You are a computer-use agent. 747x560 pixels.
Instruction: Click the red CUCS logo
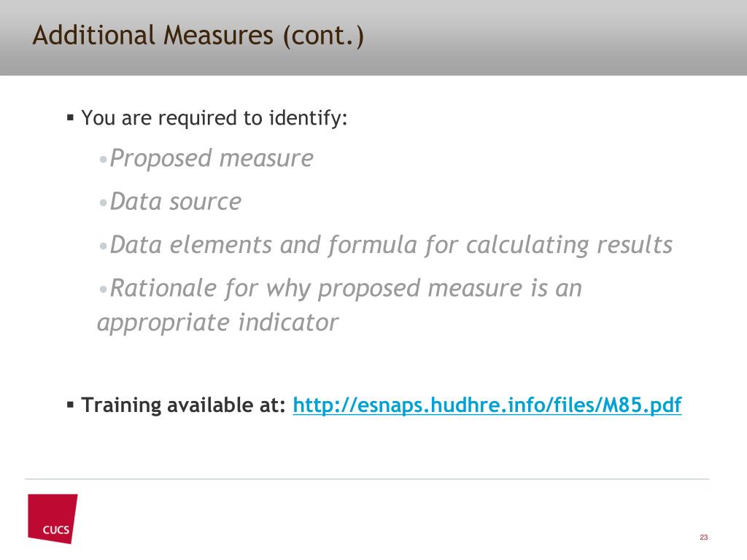tap(53, 518)
